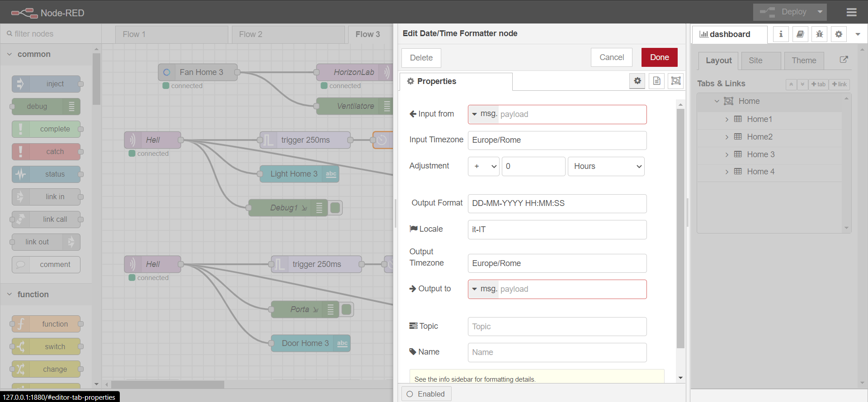Open the debug messages bug icon
Viewport: 868px width, 402px height.
820,34
